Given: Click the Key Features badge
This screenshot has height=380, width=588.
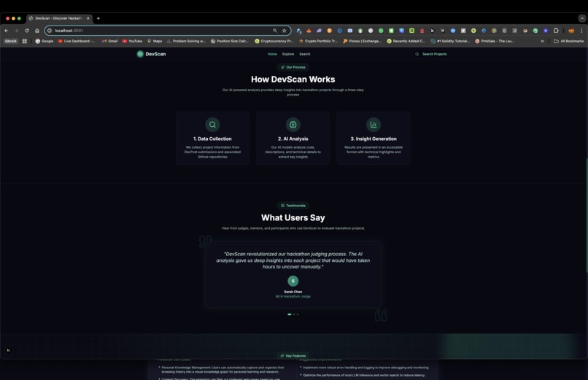Looking at the screenshot, I should 293,356.
